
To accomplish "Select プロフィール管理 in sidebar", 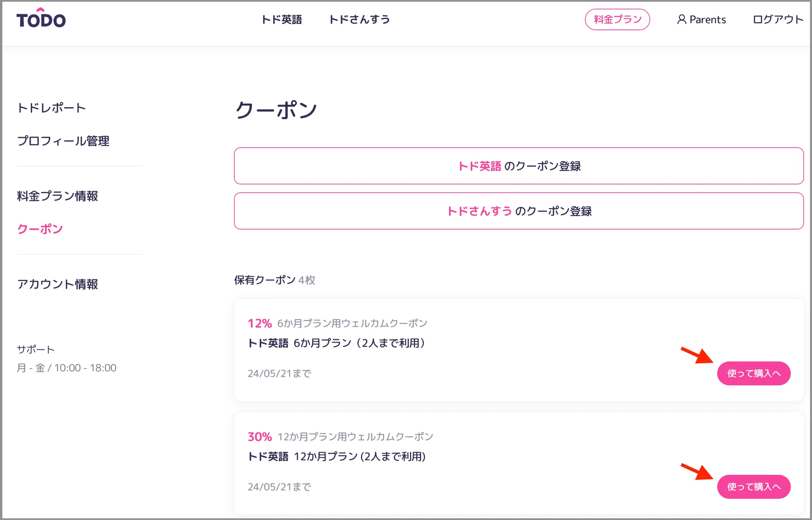I will coord(63,141).
